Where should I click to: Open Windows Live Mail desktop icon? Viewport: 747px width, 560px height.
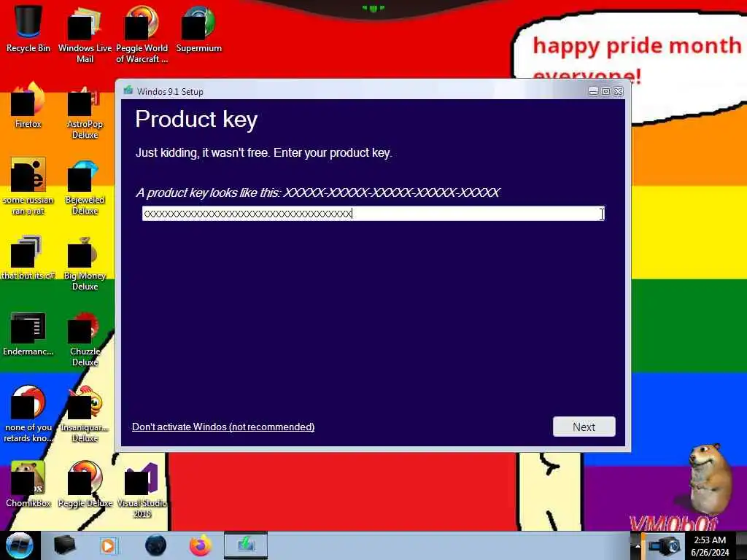point(85,34)
